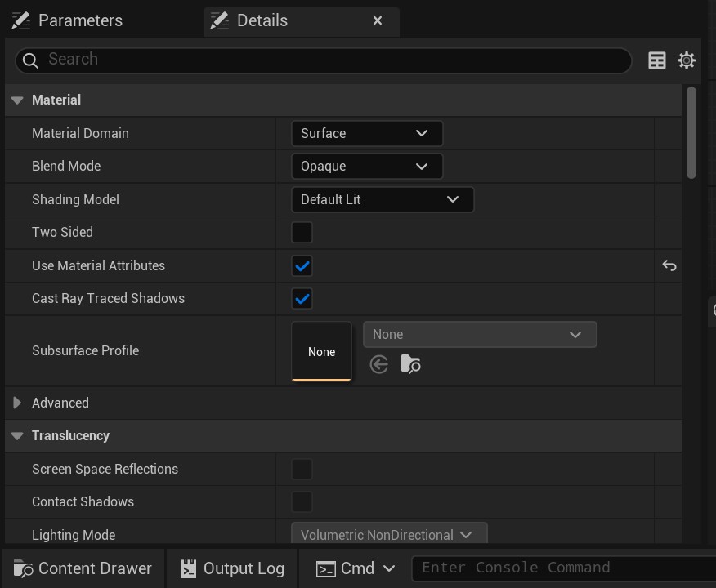Disable Cast Ray Traced Shadows
Viewport: 716px width, 588px height.
point(302,299)
